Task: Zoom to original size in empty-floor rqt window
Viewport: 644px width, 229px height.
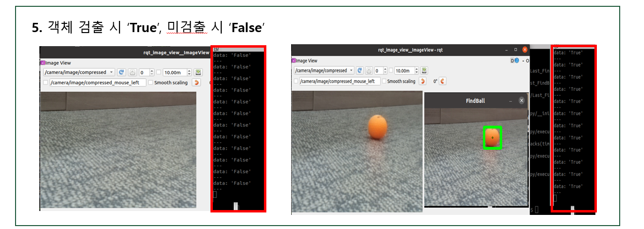Action: click(x=133, y=72)
